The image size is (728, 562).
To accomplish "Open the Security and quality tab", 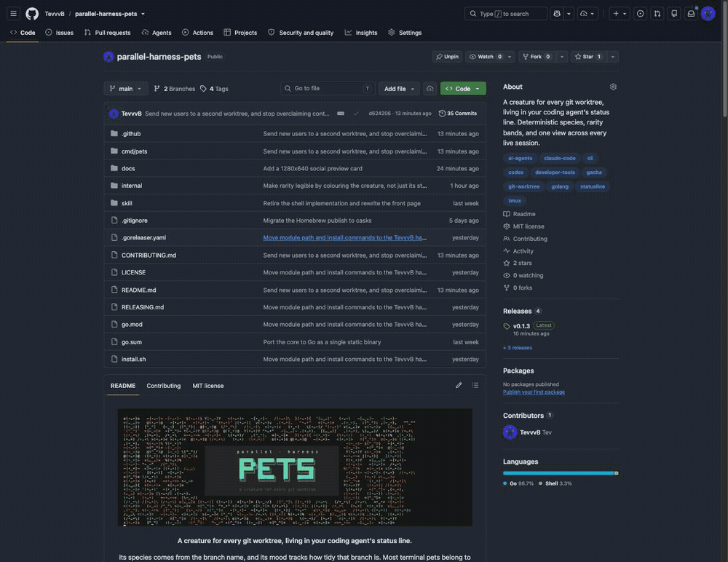I will point(301,33).
